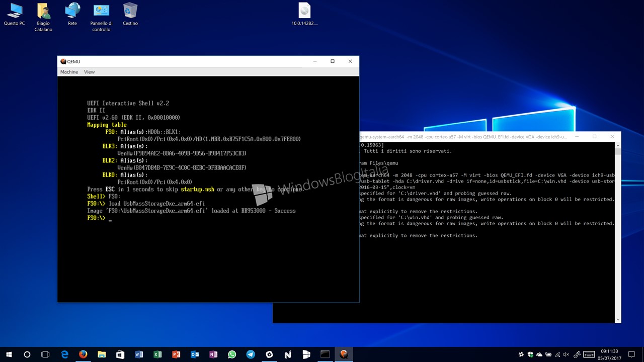Launch OneNote from the taskbar
644x362 pixels.
(213, 354)
